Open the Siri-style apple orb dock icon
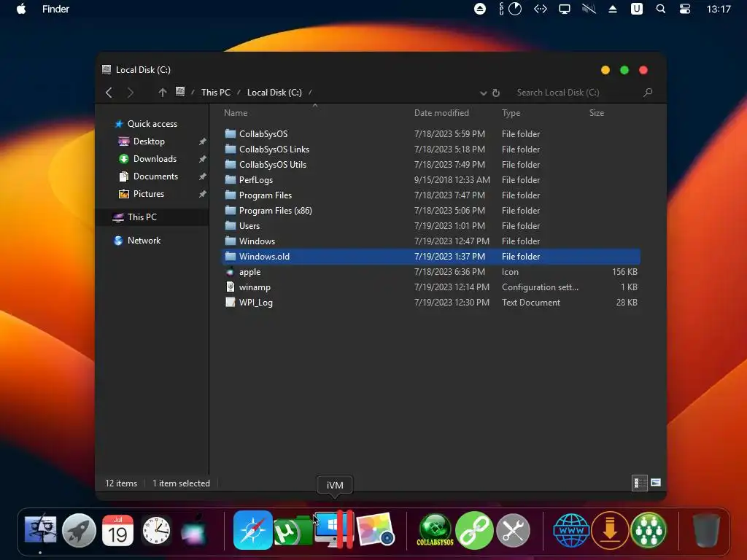The image size is (747, 560). pyautogui.click(x=194, y=530)
